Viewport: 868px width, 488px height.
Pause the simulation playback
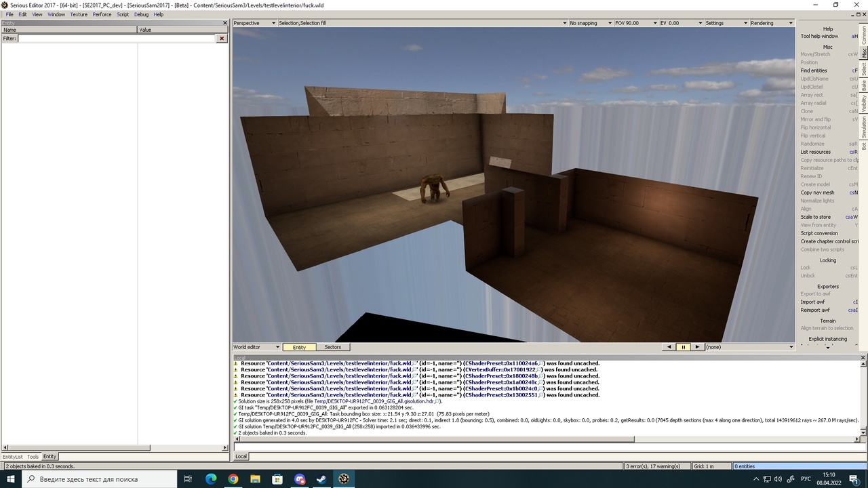point(683,347)
